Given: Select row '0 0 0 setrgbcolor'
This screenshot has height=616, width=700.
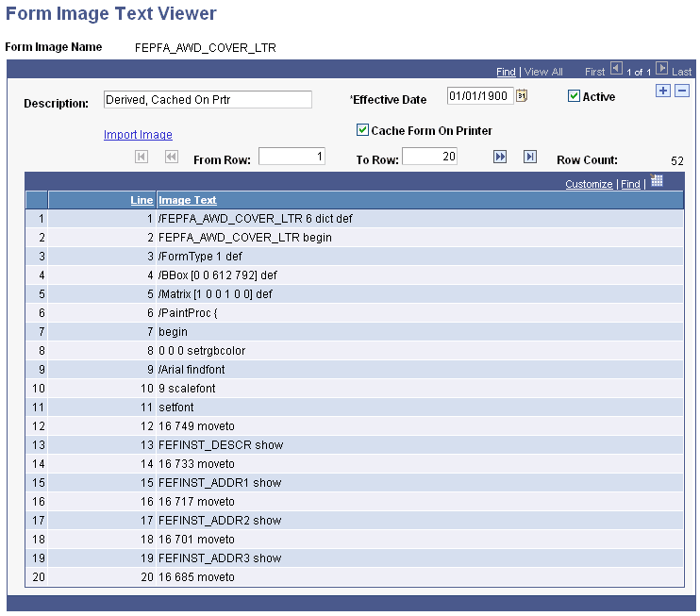Looking at the screenshot, I should pos(355,351).
